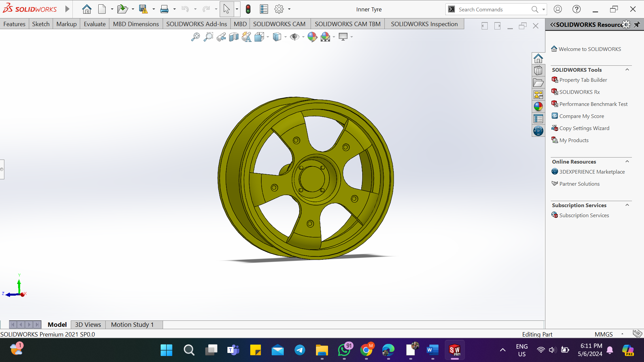Click the Zoom to Fit icon

click(195, 37)
